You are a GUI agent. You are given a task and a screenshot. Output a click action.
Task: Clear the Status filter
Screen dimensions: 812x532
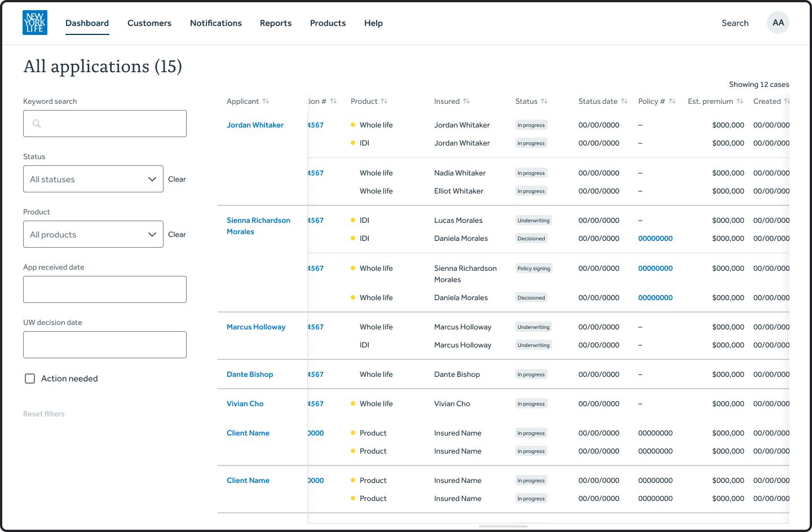click(x=177, y=179)
